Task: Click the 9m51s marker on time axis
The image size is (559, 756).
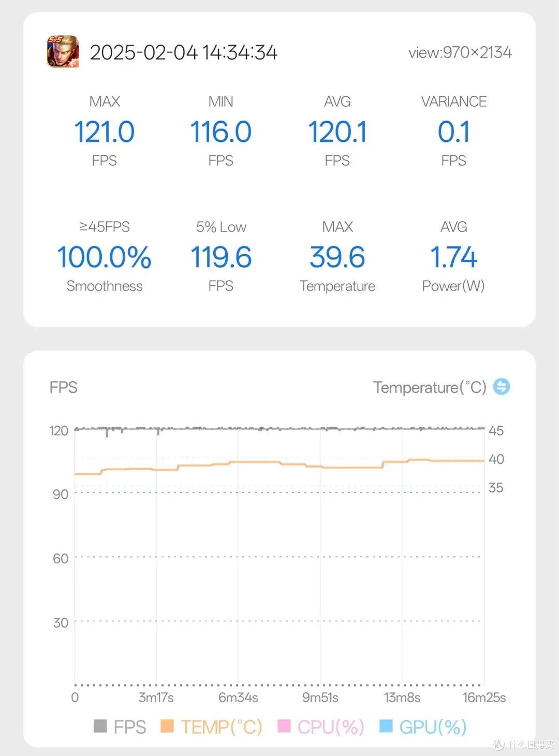Action: click(x=320, y=697)
